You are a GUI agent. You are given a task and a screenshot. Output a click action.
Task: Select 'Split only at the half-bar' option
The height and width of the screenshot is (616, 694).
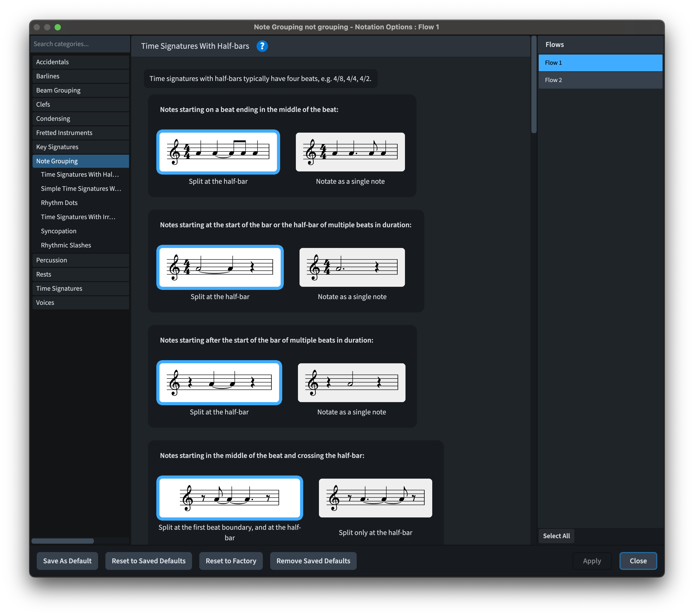click(x=375, y=498)
